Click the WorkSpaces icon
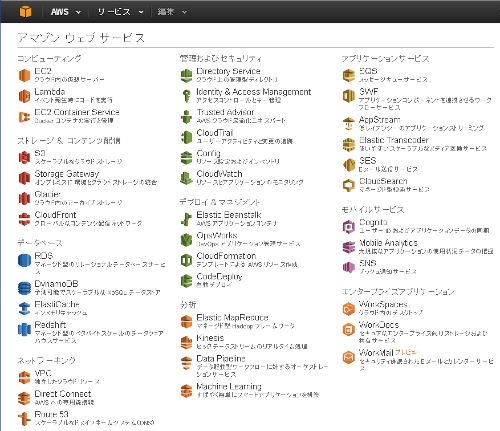The image size is (500, 431). point(349,309)
